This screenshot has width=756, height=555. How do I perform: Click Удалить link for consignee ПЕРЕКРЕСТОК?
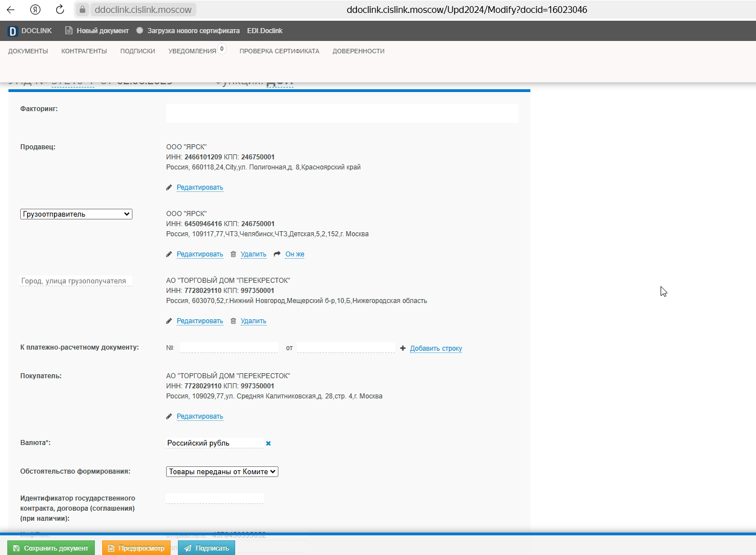pyautogui.click(x=254, y=321)
